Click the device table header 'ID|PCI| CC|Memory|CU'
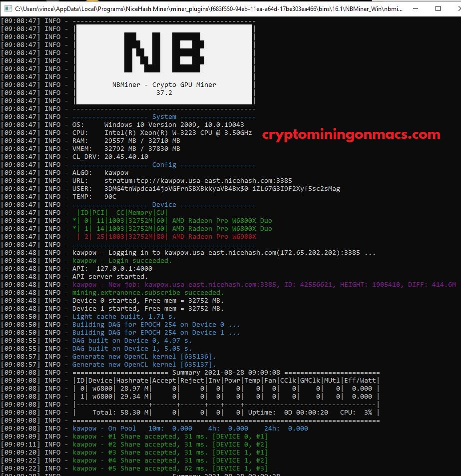This screenshot has height=476, width=461. (122, 212)
